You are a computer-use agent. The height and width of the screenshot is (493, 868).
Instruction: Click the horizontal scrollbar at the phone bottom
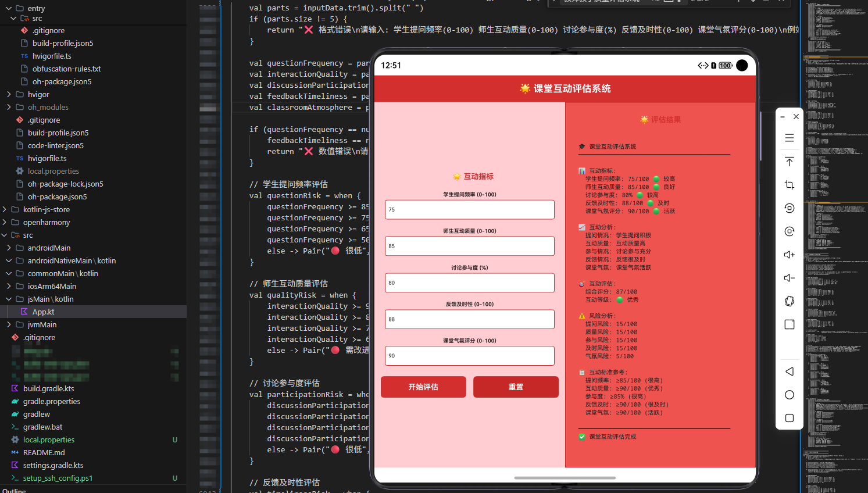click(x=564, y=478)
